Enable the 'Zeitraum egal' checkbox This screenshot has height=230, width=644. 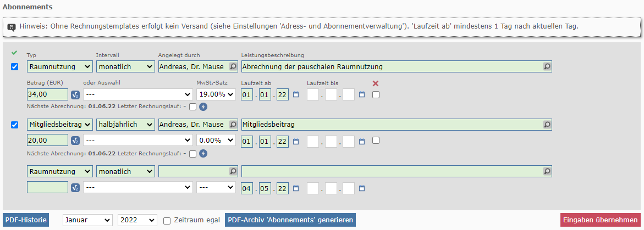[x=167, y=221]
